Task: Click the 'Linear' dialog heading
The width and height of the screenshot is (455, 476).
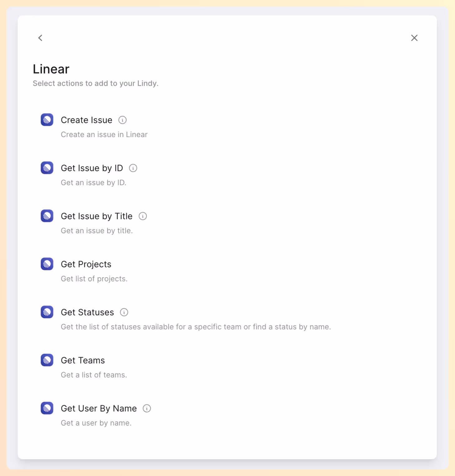Action: (x=51, y=69)
